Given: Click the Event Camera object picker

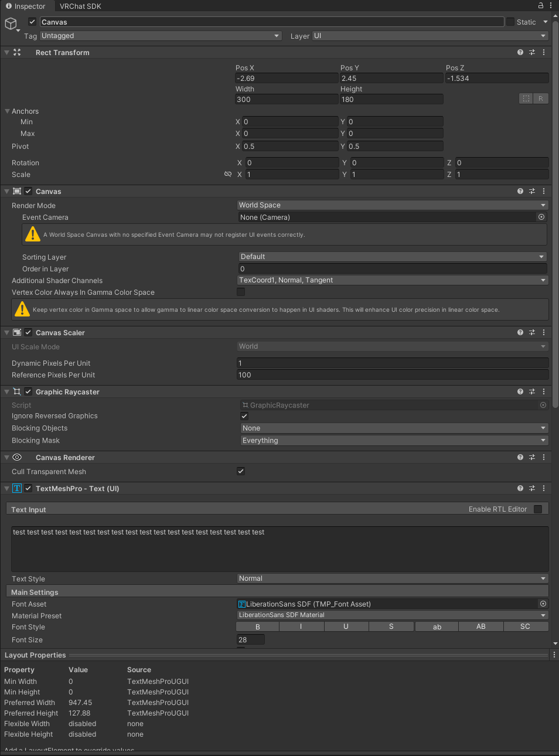Looking at the screenshot, I should (541, 217).
